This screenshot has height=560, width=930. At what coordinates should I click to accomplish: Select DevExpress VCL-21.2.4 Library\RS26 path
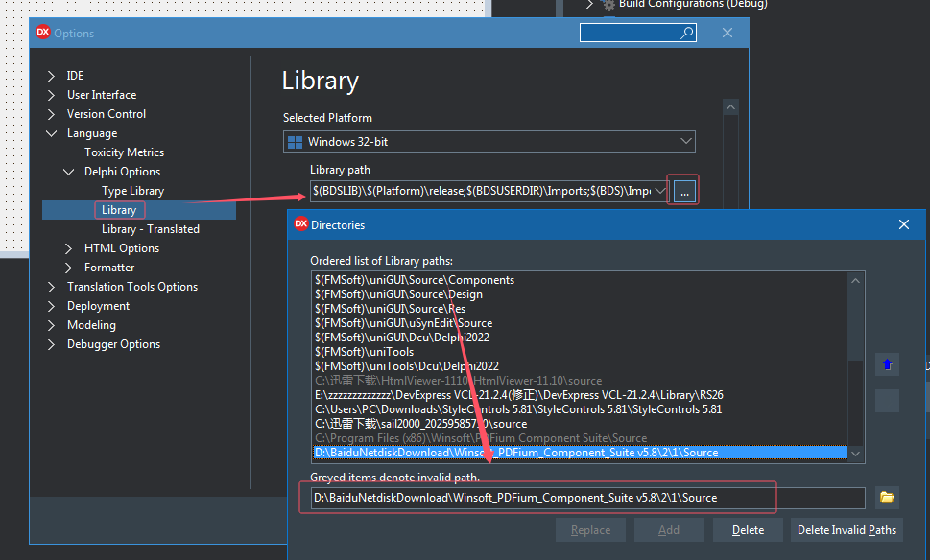519,395
